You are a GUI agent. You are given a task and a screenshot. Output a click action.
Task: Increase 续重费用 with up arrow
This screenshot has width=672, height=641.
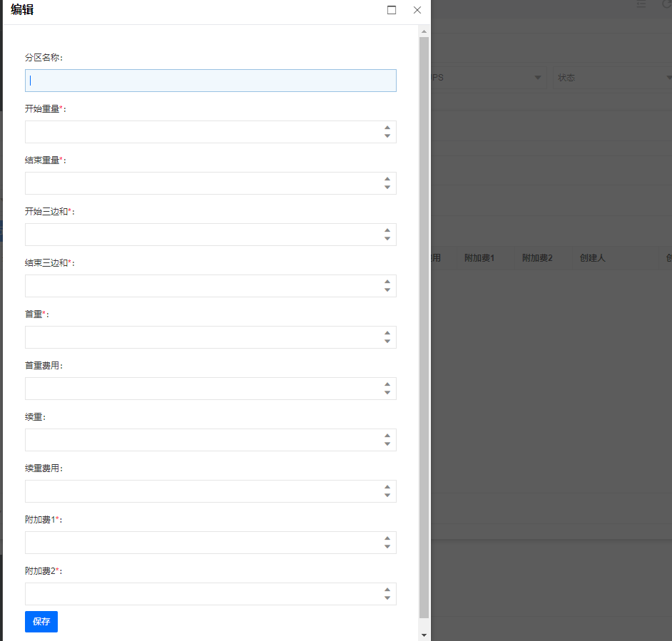(x=387, y=487)
